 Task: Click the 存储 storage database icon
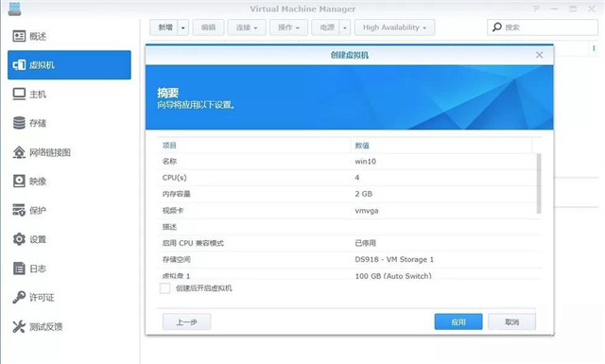[x=19, y=123]
